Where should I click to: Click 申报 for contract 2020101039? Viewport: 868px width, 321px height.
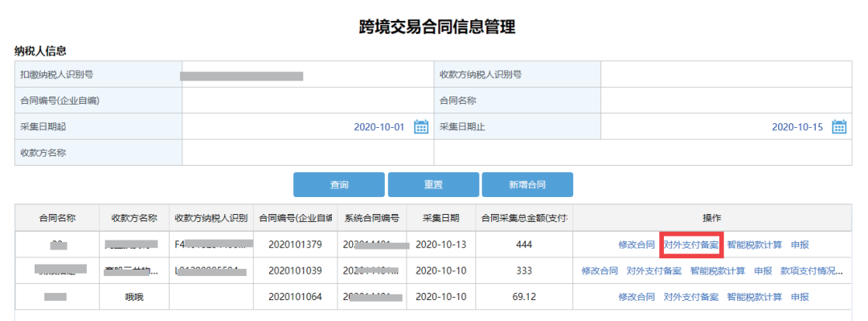pyautogui.click(x=763, y=271)
